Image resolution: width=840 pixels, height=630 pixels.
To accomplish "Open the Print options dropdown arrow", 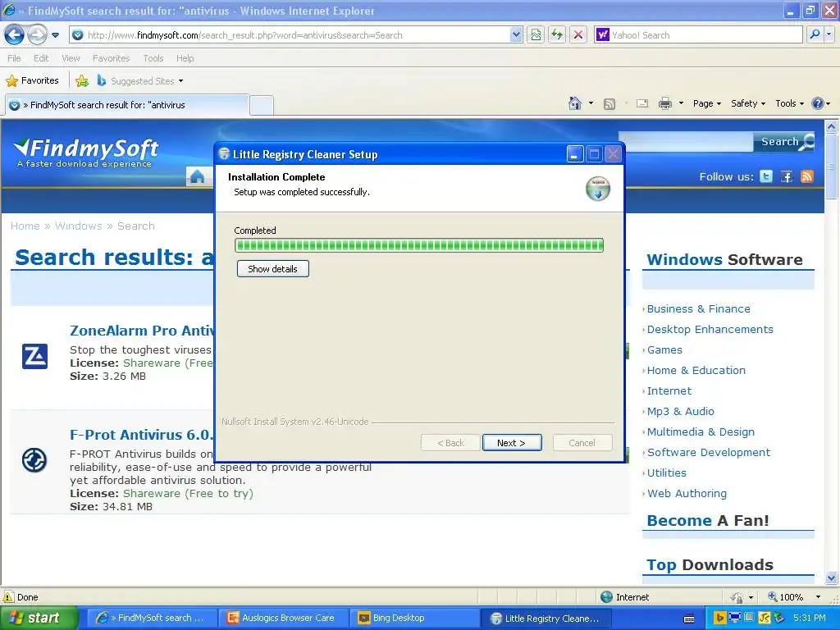I will point(681,103).
